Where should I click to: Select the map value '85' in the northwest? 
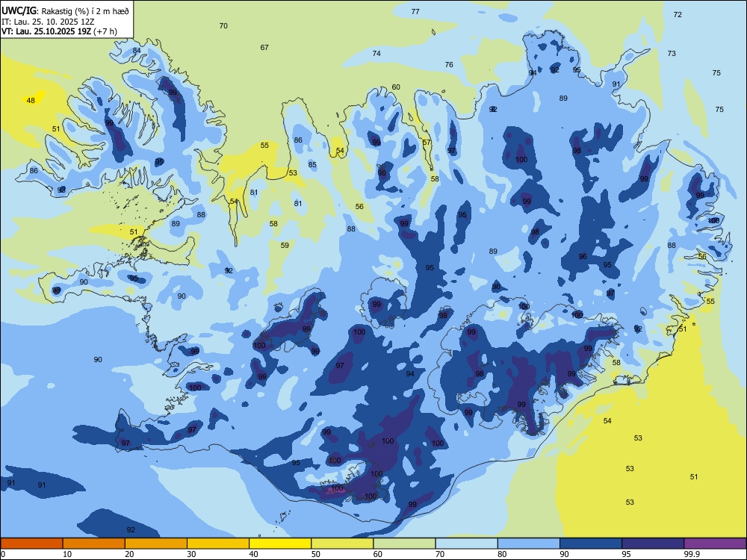[x=312, y=165]
